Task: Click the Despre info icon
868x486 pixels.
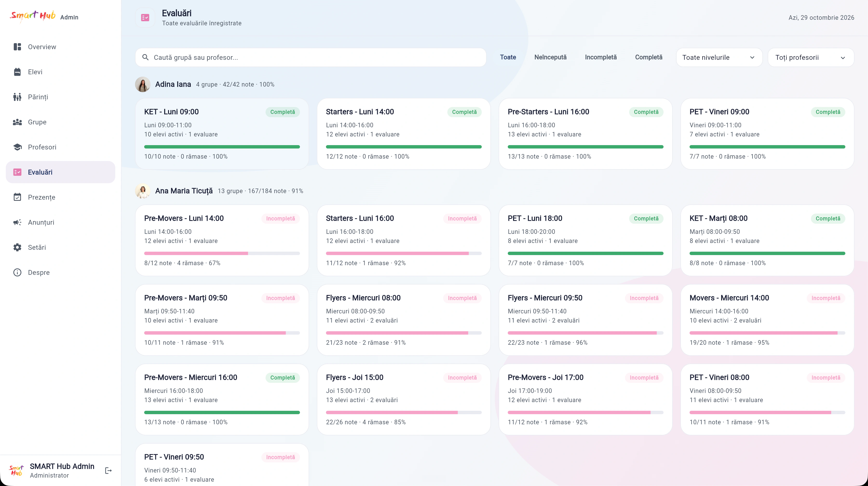Action: 17,272
